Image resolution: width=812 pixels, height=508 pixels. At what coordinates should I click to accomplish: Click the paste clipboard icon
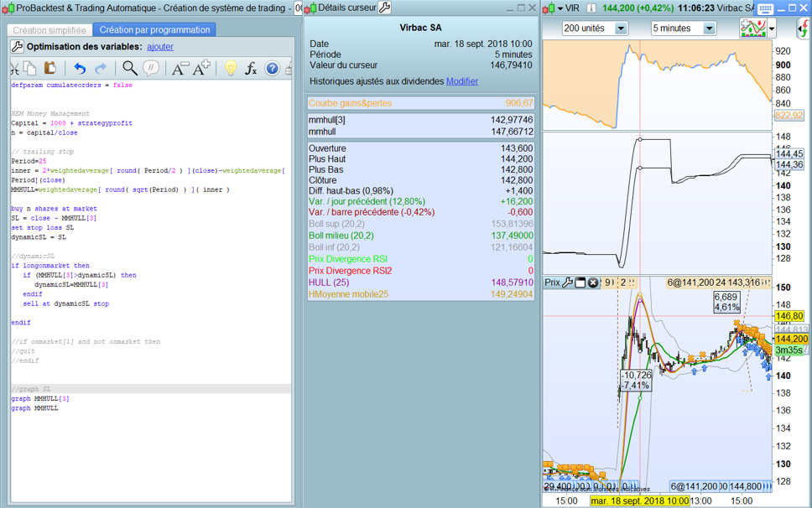tap(49, 69)
